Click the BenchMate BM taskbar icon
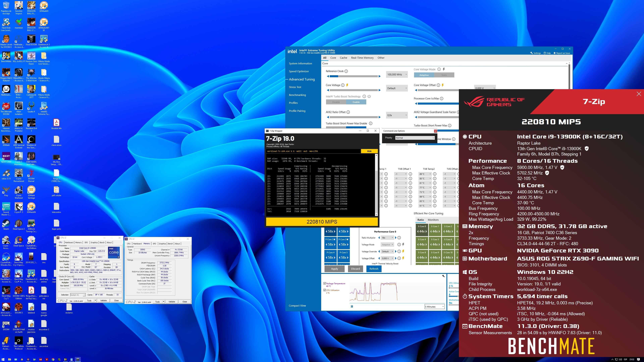Image resolution: width=644 pixels, height=362 pixels. click(65, 359)
